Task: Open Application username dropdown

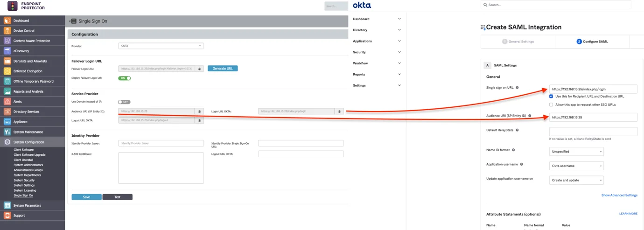Action: point(576,166)
